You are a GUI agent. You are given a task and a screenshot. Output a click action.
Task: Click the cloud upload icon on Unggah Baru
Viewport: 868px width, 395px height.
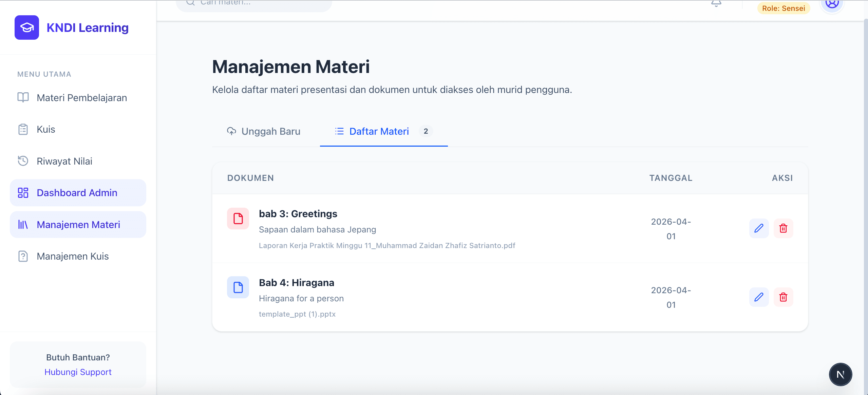[x=231, y=131]
